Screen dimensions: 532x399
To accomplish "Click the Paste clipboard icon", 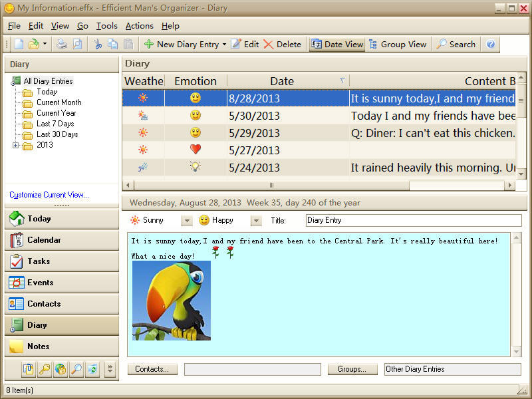I will (128, 44).
